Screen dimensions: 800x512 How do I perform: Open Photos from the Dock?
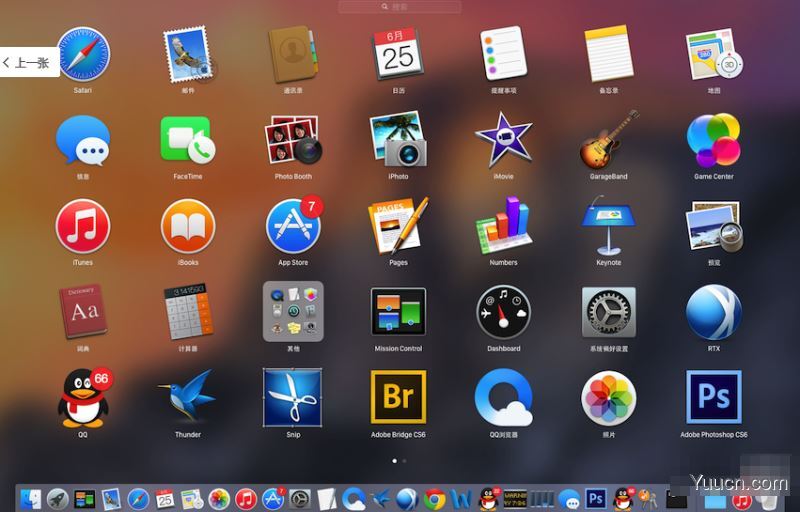[219, 499]
